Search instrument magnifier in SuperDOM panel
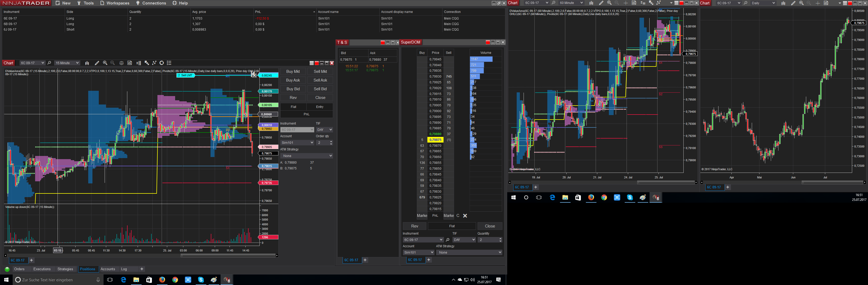The height and width of the screenshot is (285, 868). [x=447, y=240]
